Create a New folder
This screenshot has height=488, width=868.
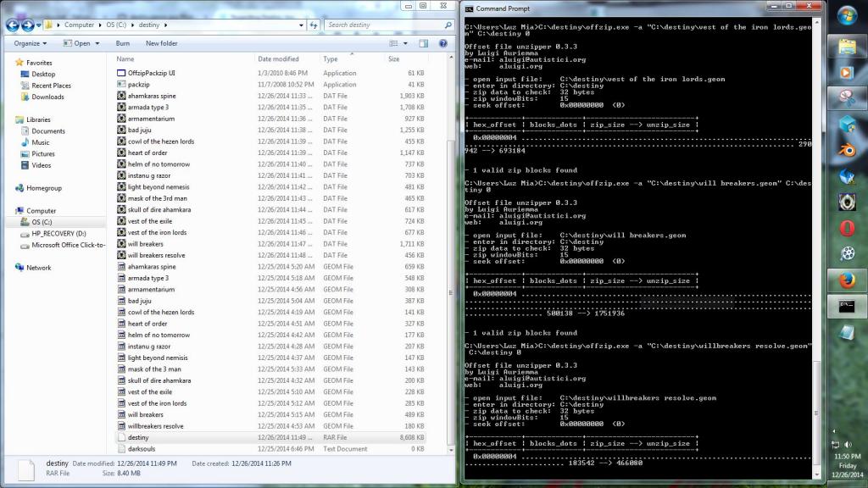(x=162, y=43)
